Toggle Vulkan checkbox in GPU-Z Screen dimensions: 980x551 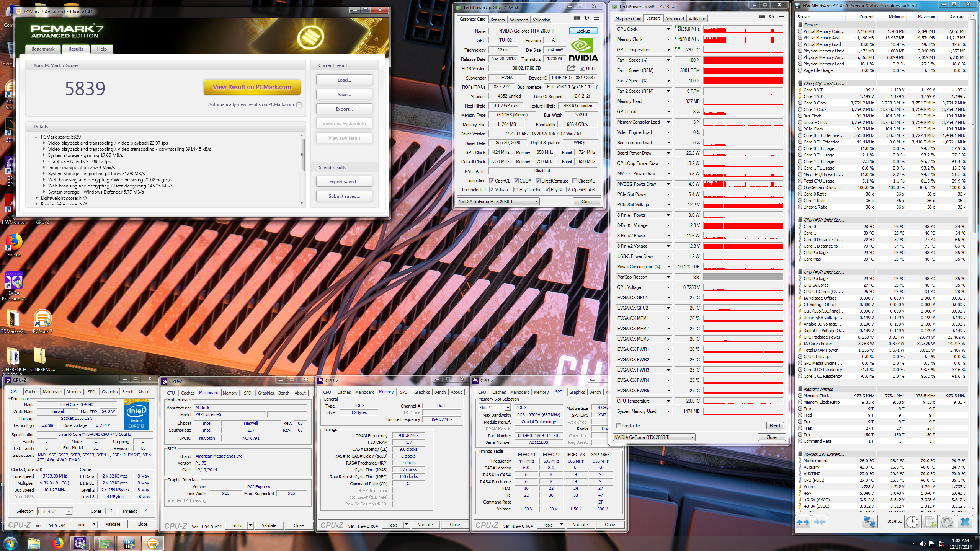click(492, 190)
